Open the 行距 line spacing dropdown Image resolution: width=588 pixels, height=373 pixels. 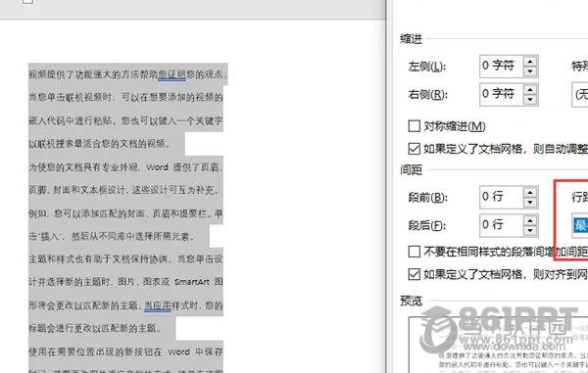[x=580, y=225]
